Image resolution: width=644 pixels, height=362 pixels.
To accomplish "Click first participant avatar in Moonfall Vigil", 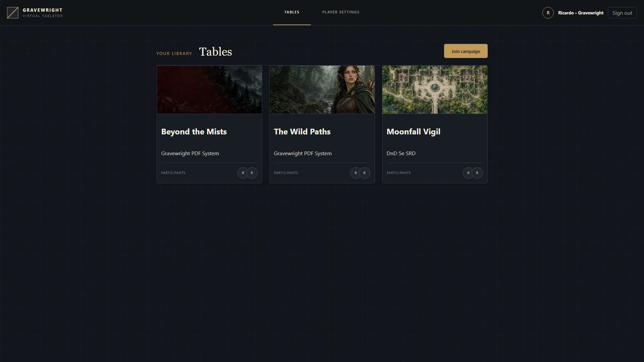I will point(468,173).
